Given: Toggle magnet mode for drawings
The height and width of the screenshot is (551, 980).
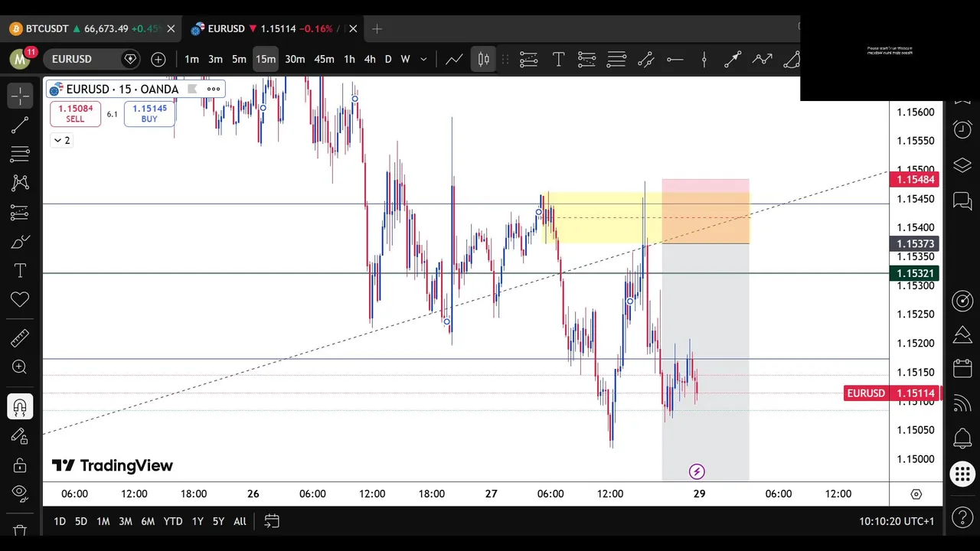Looking at the screenshot, I should [x=20, y=406].
